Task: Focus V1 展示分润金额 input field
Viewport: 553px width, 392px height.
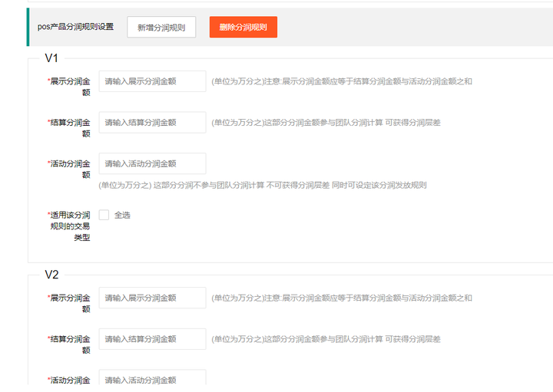Action: click(152, 81)
